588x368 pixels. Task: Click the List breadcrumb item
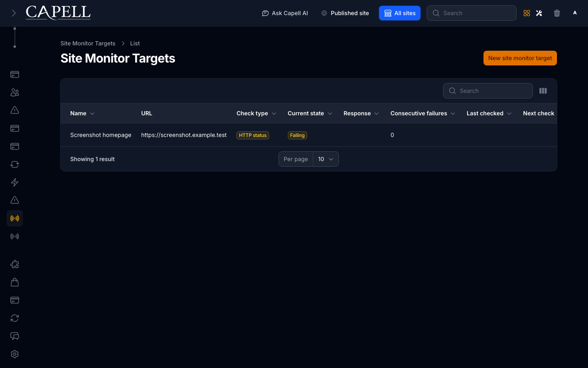pyautogui.click(x=135, y=43)
